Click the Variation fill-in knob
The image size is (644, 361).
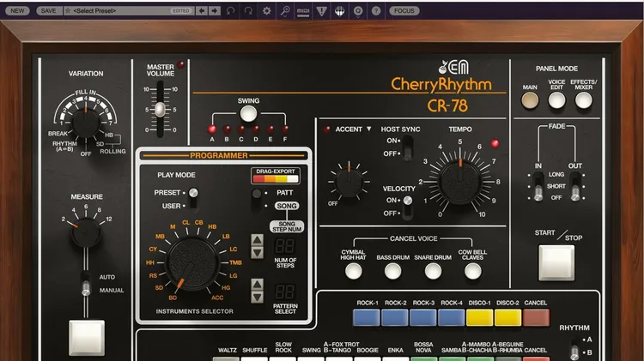86,123
